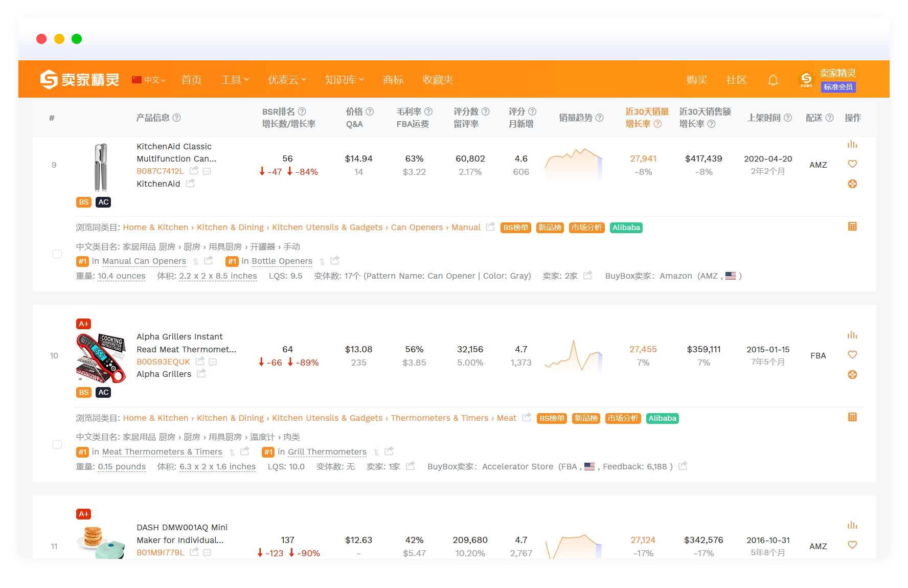Click the round orange icon in KitchenAid row
The width and height of the screenshot is (908, 588).
click(x=852, y=184)
